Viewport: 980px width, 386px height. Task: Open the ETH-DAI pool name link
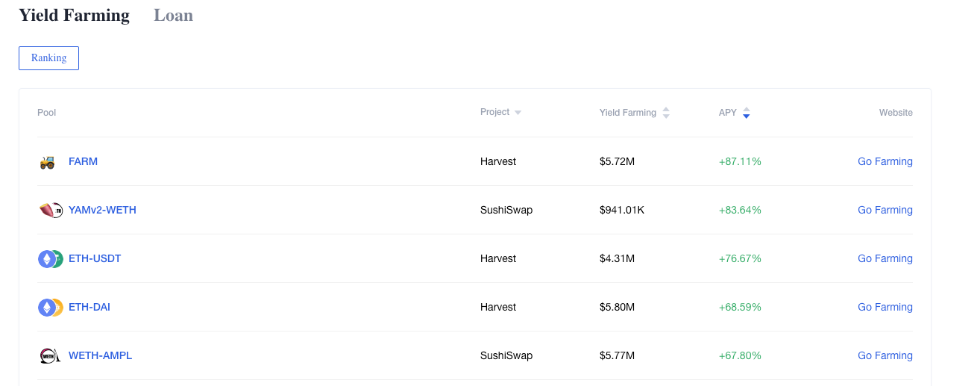pyautogui.click(x=89, y=307)
